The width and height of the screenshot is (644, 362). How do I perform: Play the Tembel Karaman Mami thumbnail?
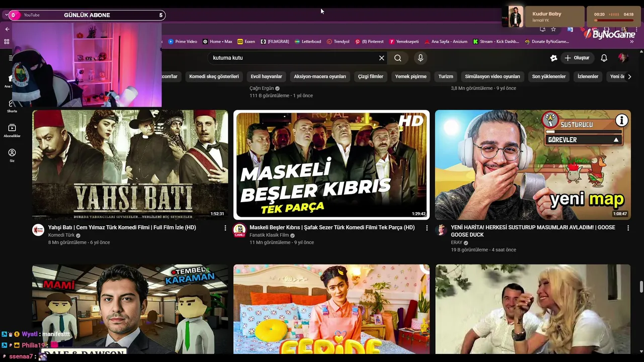pyautogui.click(x=130, y=309)
